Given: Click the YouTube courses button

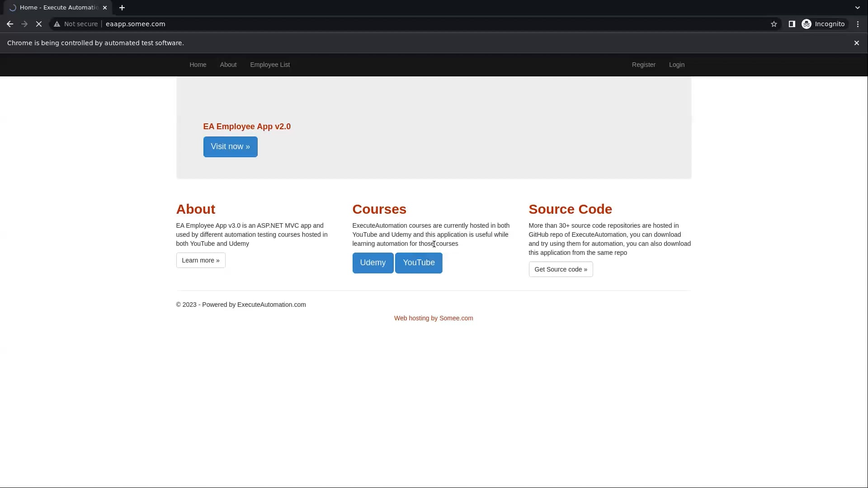Looking at the screenshot, I should coord(419,263).
